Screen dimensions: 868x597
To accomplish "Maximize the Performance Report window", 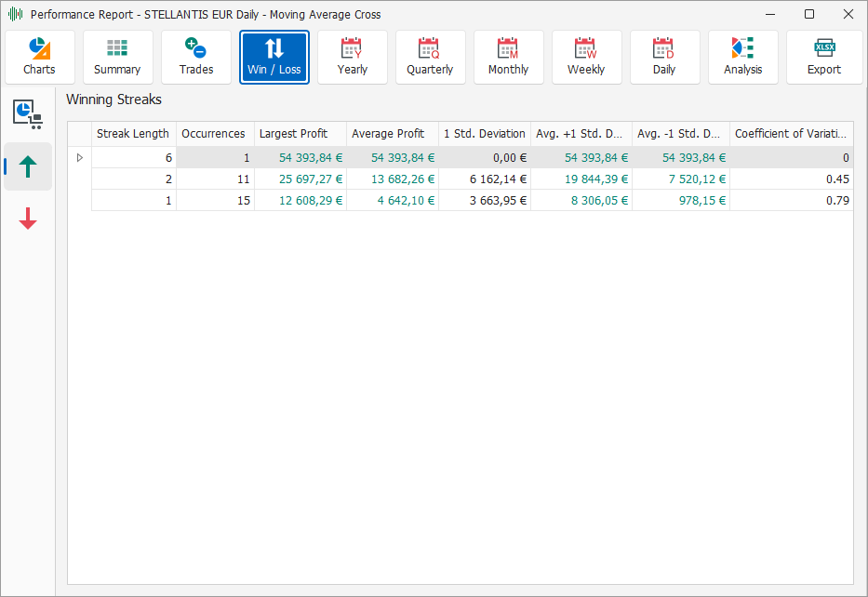I will (809, 14).
